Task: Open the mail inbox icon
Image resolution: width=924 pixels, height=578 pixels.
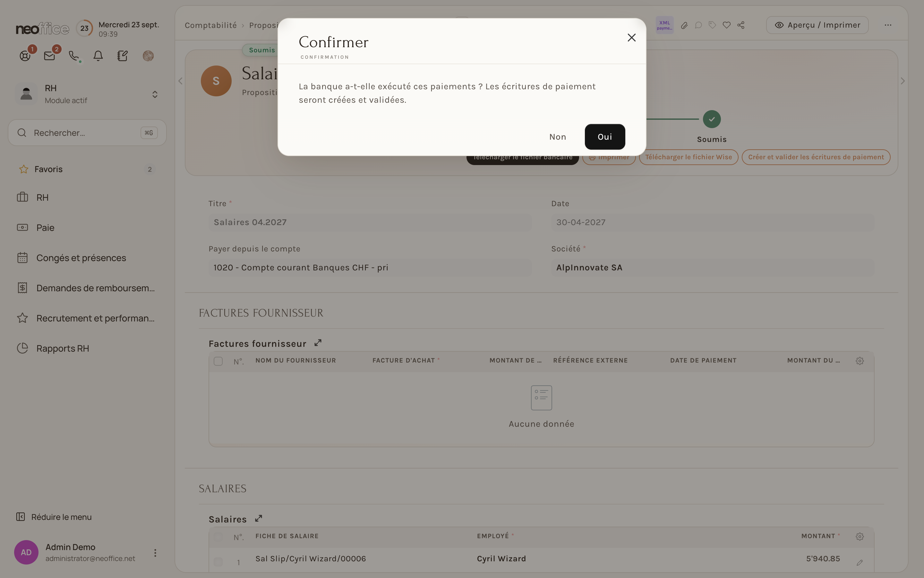Action: (x=50, y=56)
